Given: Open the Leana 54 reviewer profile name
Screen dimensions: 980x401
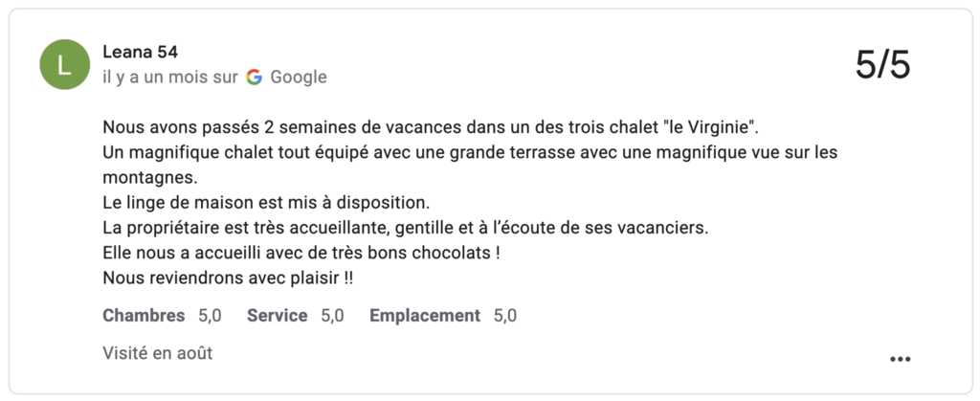Looking at the screenshot, I should [140, 52].
